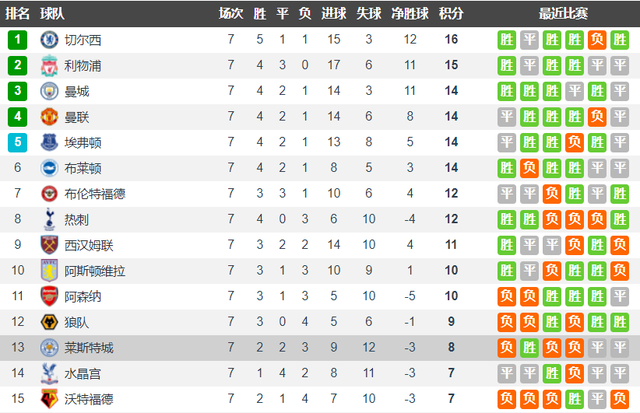The height and width of the screenshot is (413, 640).
Task: Sort table by 积分 column header
Action: pyautogui.click(x=451, y=13)
